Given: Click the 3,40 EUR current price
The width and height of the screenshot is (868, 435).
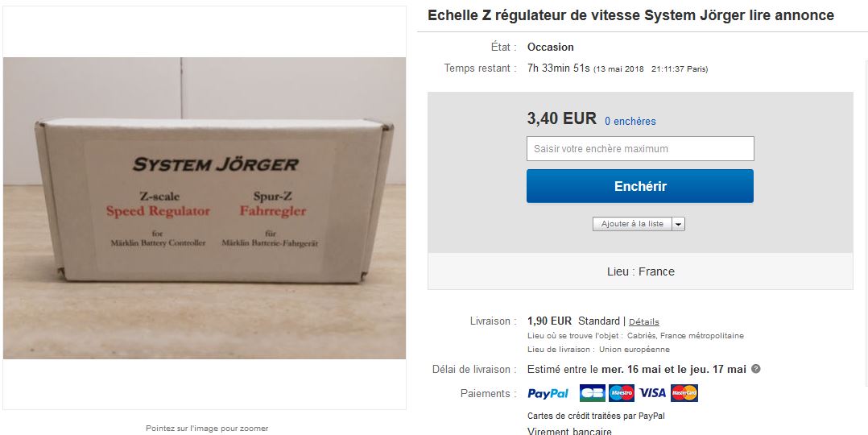Looking at the screenshot, I should [x=562, y=118].
